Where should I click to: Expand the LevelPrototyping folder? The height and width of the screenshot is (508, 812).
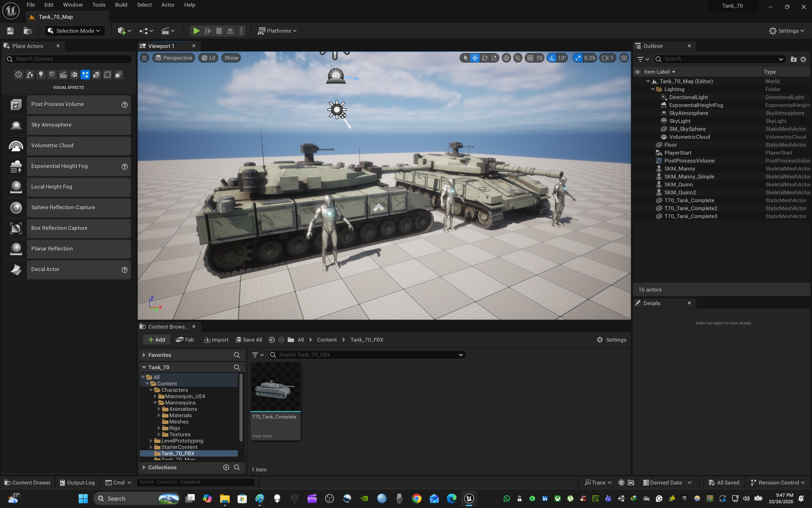coord(151,441)
